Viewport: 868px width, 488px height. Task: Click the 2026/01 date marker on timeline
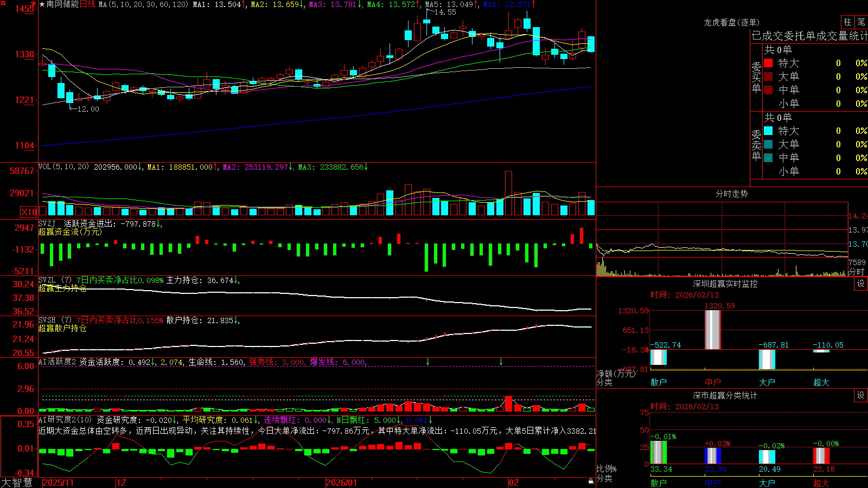point(342,483)
